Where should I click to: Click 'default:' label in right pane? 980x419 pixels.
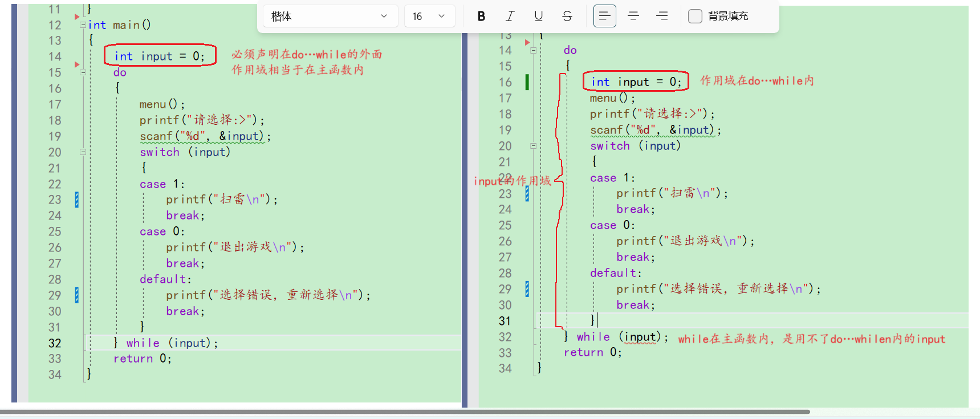coord(616,273)
